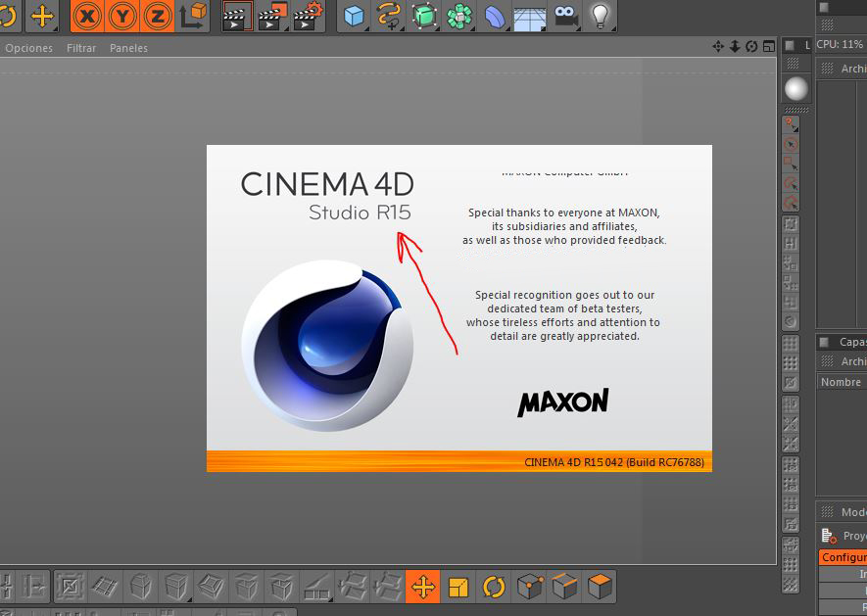
Task: Open the Render Settings
Action: 309,17
